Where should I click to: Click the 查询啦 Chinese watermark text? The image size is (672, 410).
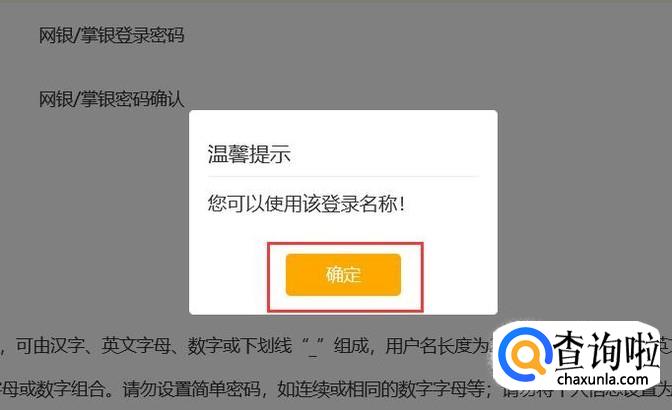(606, 350)
